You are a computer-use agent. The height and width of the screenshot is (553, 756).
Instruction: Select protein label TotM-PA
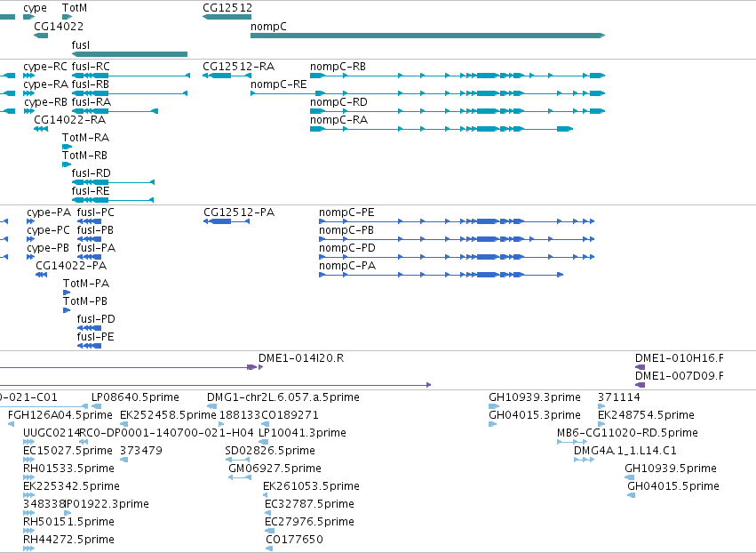point(86,284)
